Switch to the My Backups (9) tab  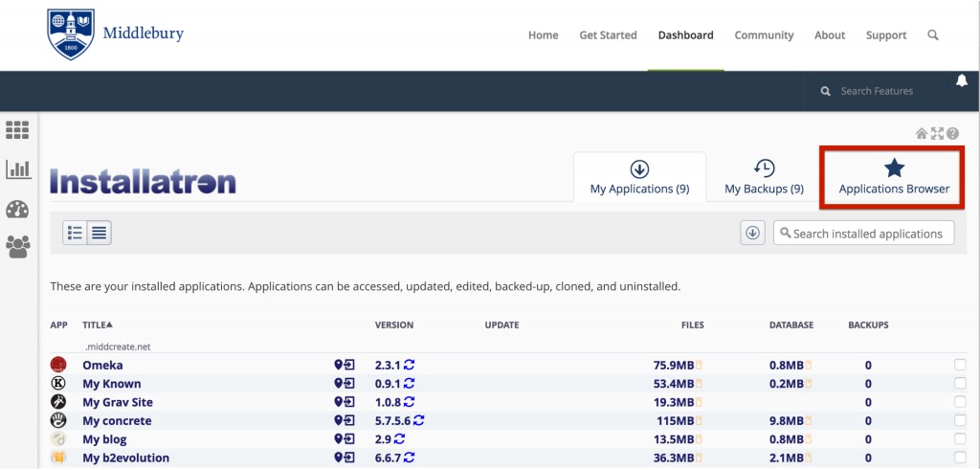point(764,177)
